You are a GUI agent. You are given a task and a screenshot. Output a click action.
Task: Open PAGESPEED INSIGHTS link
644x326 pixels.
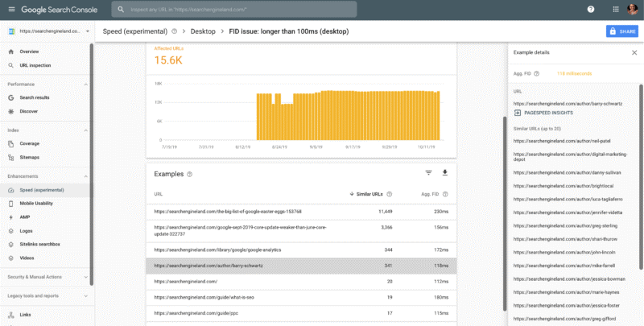[x=549, y=113]
